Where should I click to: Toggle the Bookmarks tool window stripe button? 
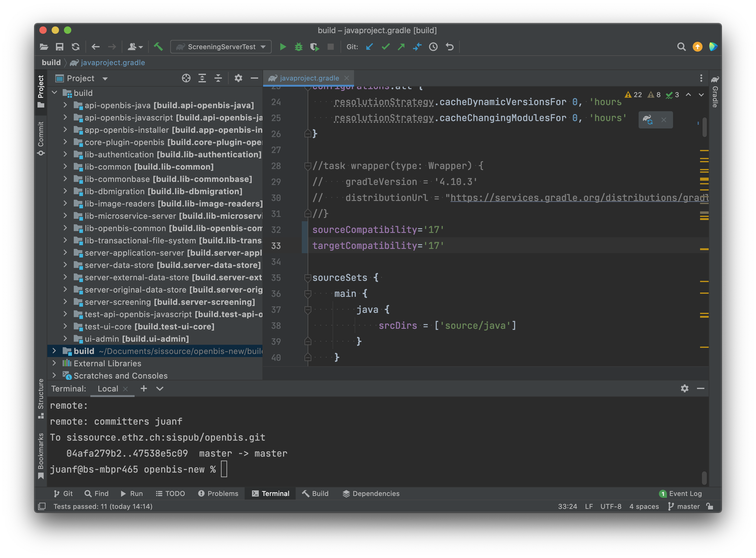point(41,456)
